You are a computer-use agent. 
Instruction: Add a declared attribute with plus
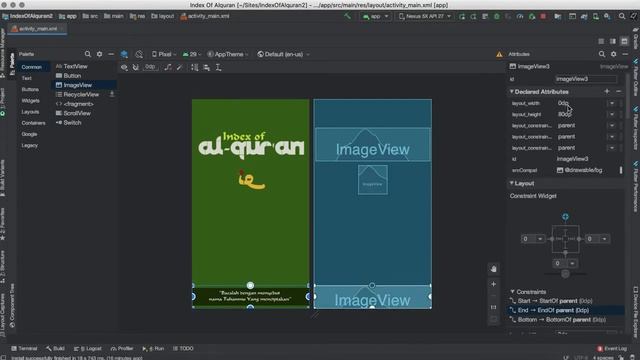point(607,91)
